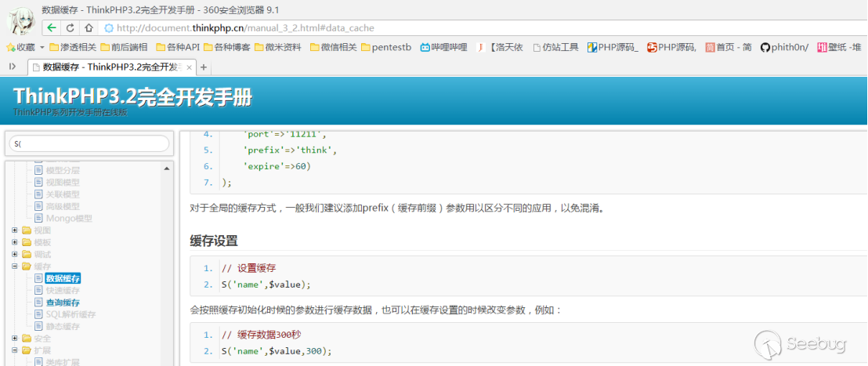
Task: Open the 哔哩哔哩 bookmark
Action: pos(443,47)
